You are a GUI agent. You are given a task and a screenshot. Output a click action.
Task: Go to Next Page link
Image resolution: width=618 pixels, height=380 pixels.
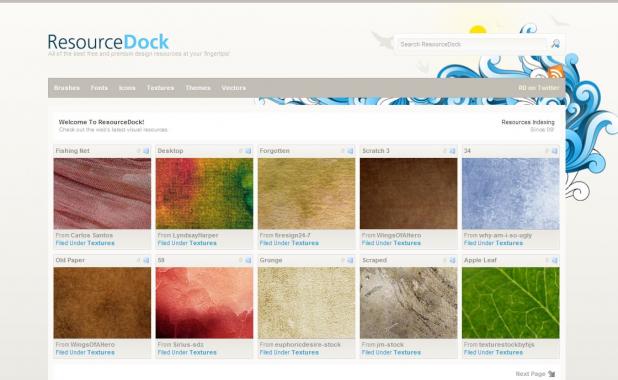pyautogui.click(x=530, y=374)
